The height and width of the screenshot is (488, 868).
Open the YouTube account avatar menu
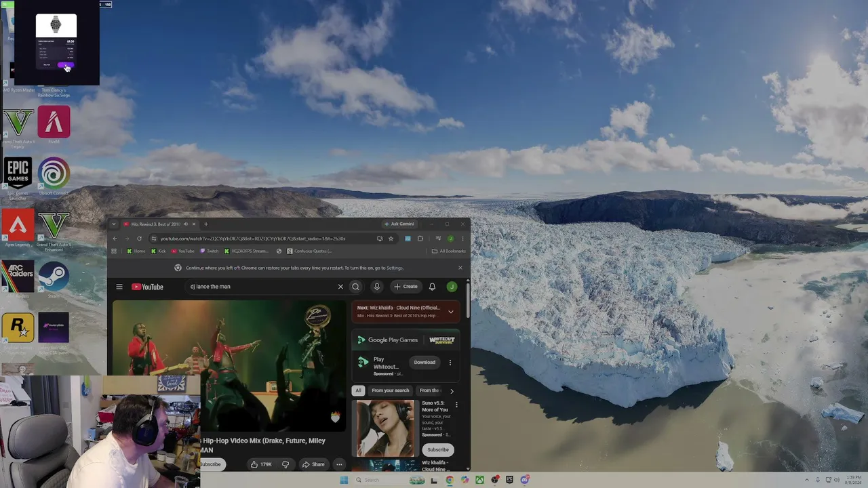(x=452, y=287)
